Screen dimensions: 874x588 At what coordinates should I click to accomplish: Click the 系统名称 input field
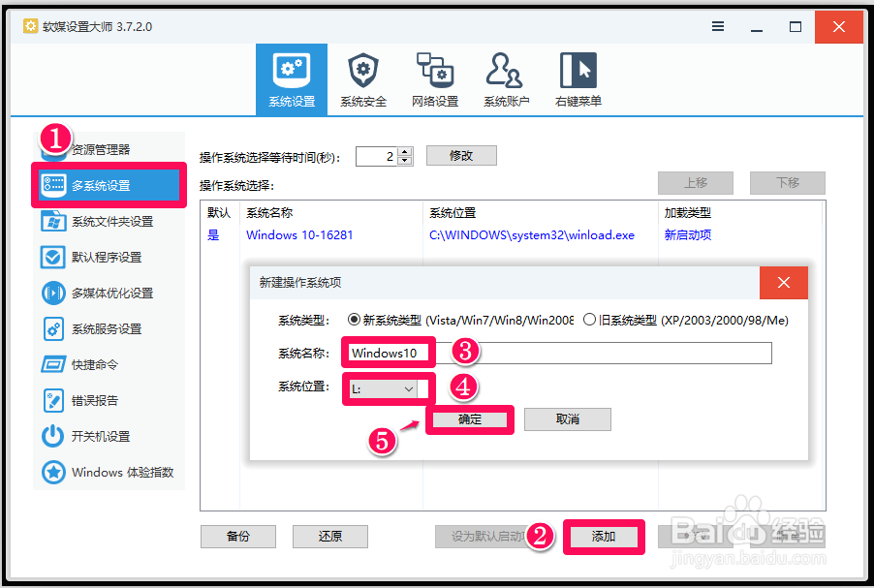click(x=388, y=353)
